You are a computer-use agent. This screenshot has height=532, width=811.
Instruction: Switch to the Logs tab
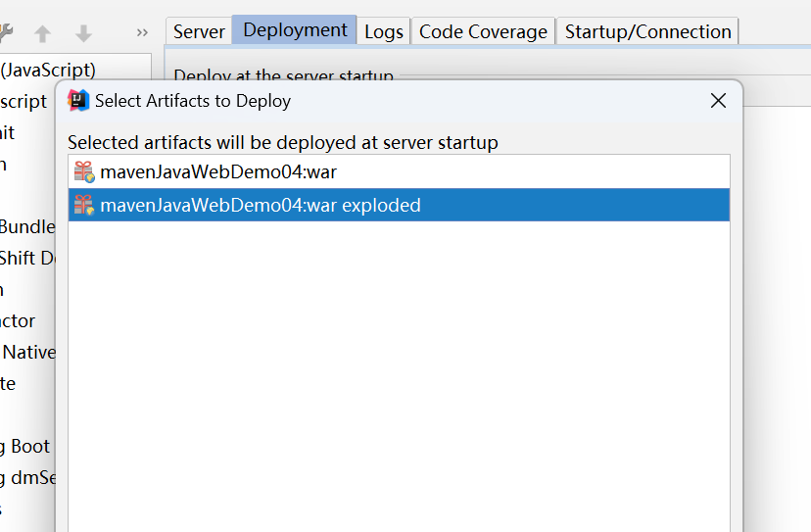[384, 31]
